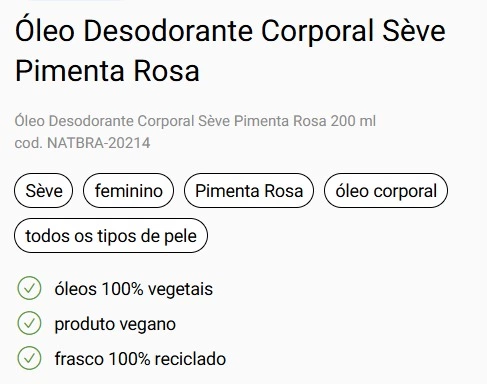Click the Sève tag pill
Viewport: 487px width, 384px height.
(43, 191)
